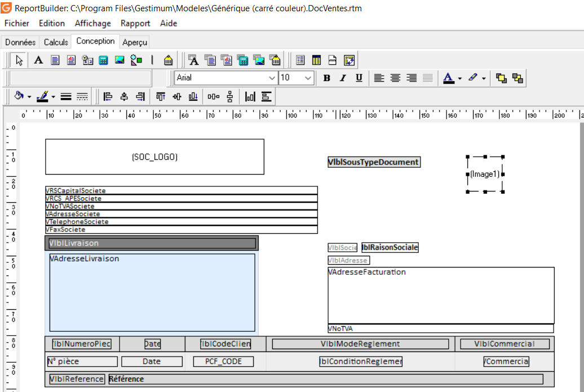
Task: Set text alignment to right
Action: [x=412, y=78]
